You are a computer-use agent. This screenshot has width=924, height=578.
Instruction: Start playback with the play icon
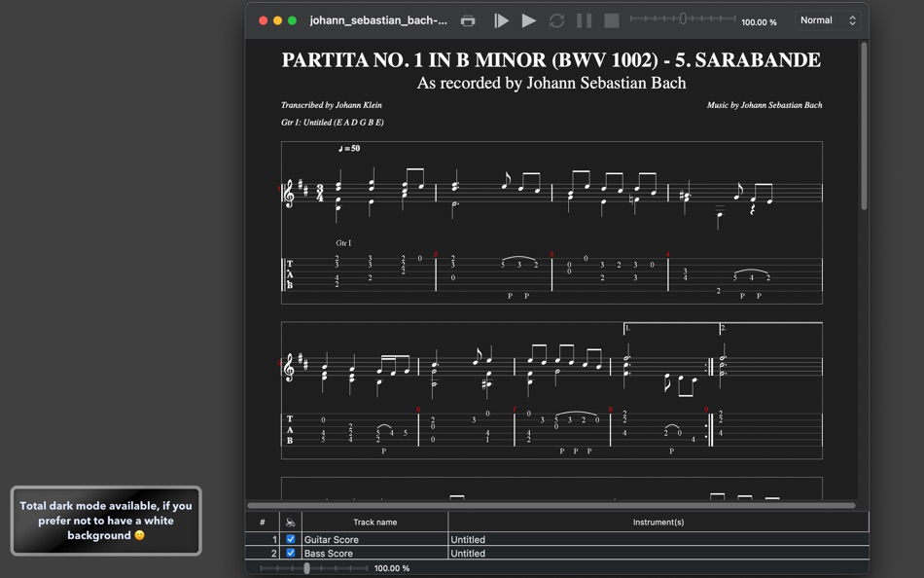click(x=528, y=19)
